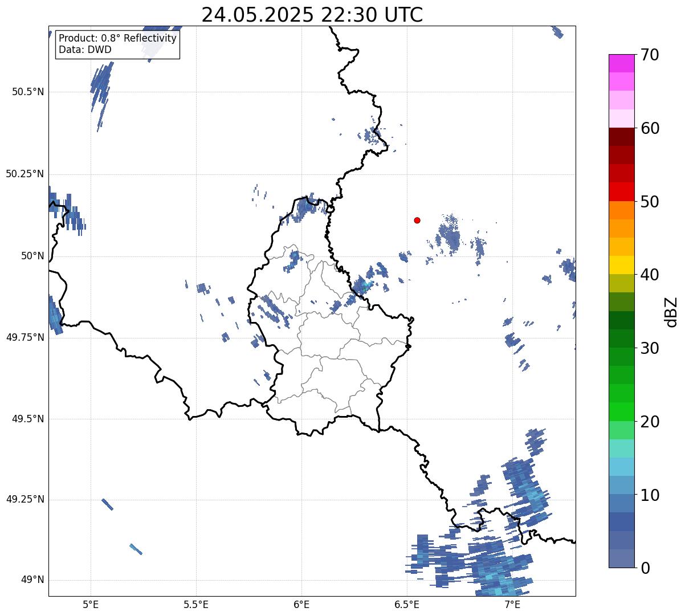
Task: Click the colorbar tick label 0
Action: 645,568
